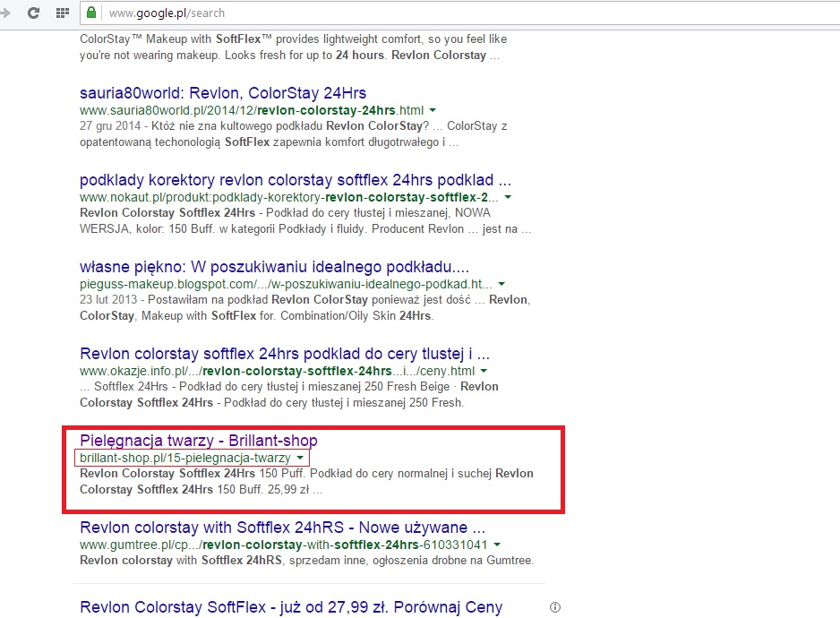Click the info icon beside Porównaj Ceny ad

pyautogui.click(x=555, y=607)
